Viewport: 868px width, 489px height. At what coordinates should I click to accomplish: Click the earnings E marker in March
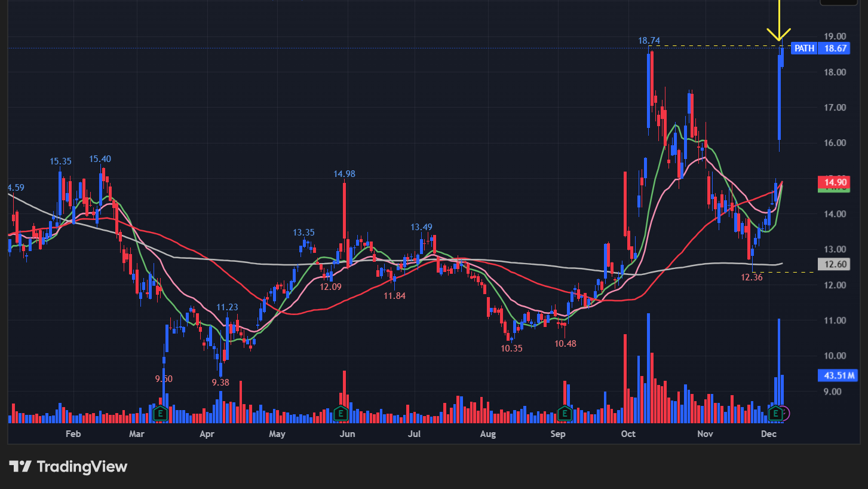160,412
